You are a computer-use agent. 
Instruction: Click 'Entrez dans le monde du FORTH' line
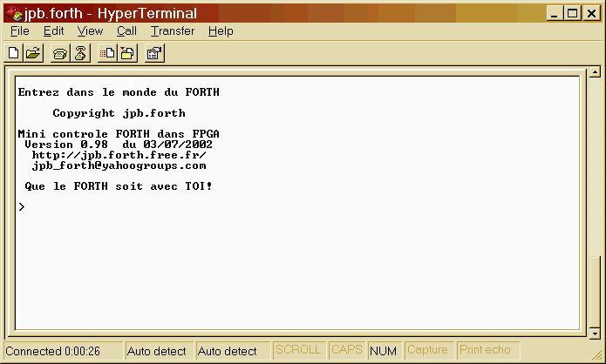coord(119,92)
